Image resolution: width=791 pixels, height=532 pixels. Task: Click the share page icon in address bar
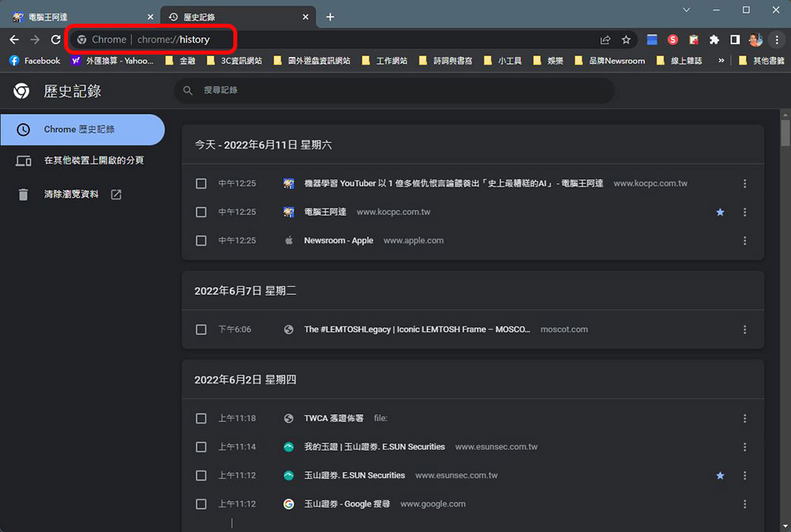[x=605, y=40]
